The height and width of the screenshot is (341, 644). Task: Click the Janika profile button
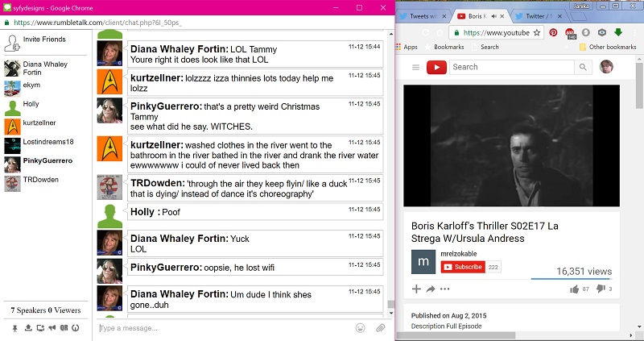tap(580, 6)
